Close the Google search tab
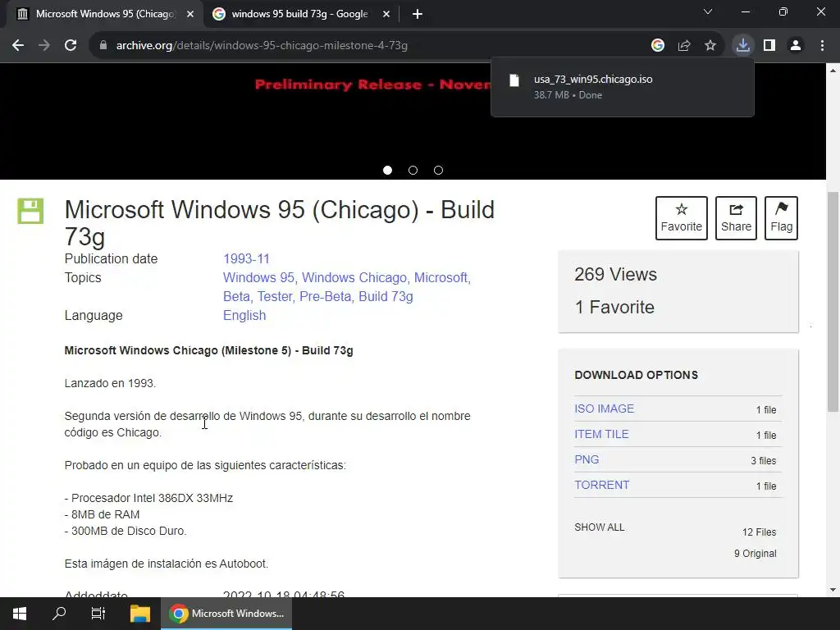Screen dimensions: 840x630 pyautogui.click(x=386, y=14)
